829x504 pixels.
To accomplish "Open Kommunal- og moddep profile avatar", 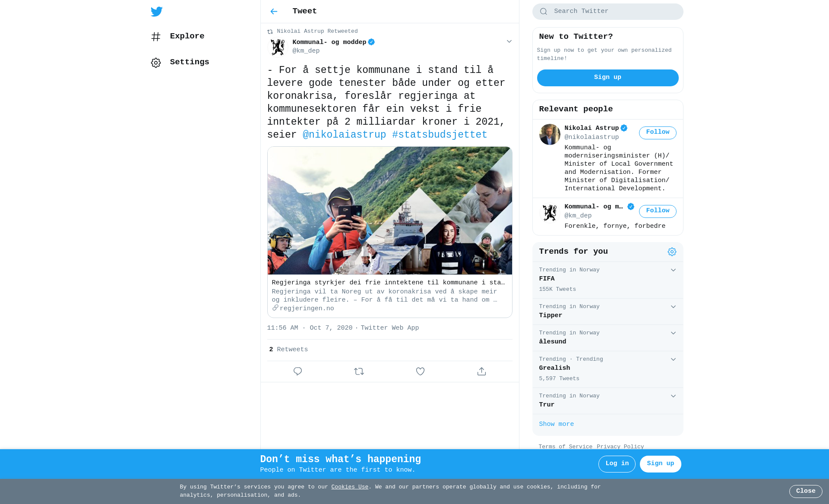I will (278, 47).
